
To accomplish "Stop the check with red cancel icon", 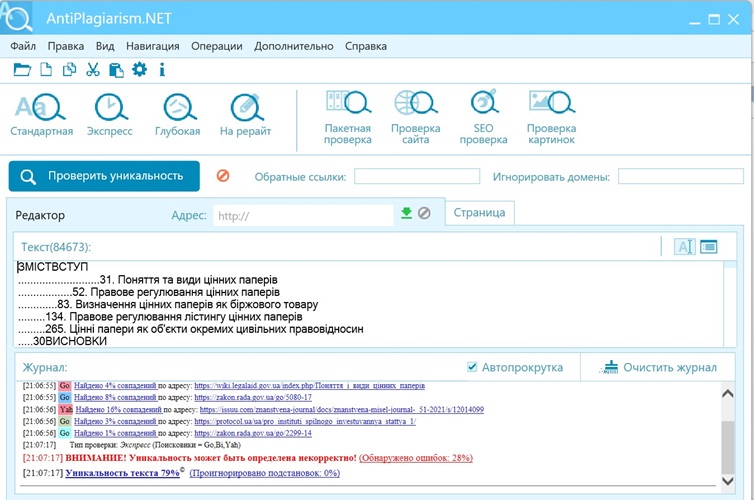I will [x=223, y=176].
